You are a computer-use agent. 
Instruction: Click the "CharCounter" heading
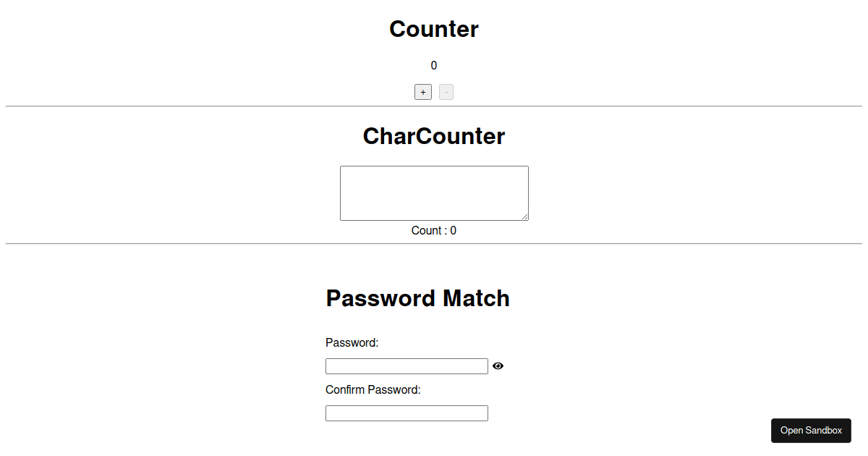coord(434,136)
